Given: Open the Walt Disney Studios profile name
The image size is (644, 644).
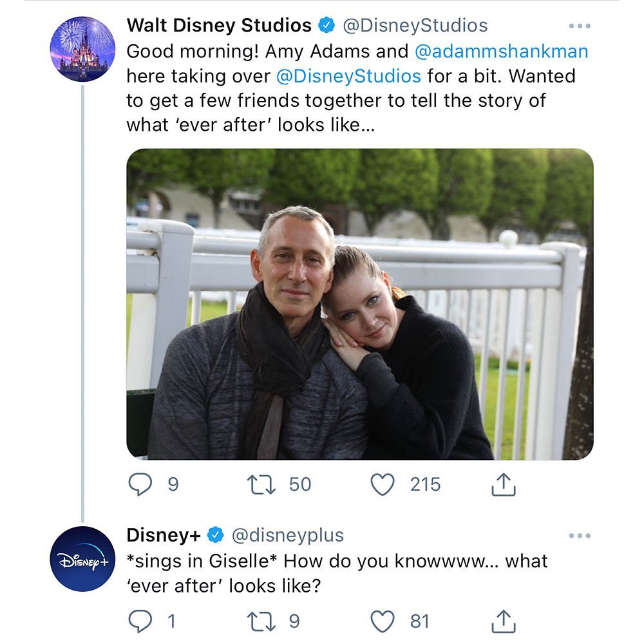Looking at the screenshot, I should coord(219,26).
